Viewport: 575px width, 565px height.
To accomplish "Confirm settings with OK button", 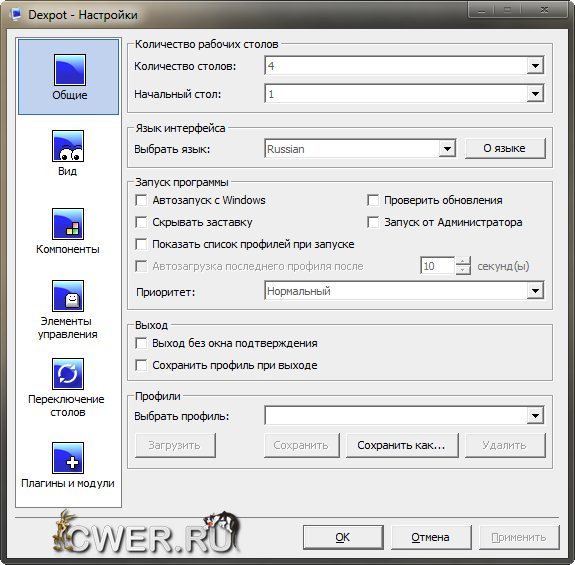I will pos(343,537).
